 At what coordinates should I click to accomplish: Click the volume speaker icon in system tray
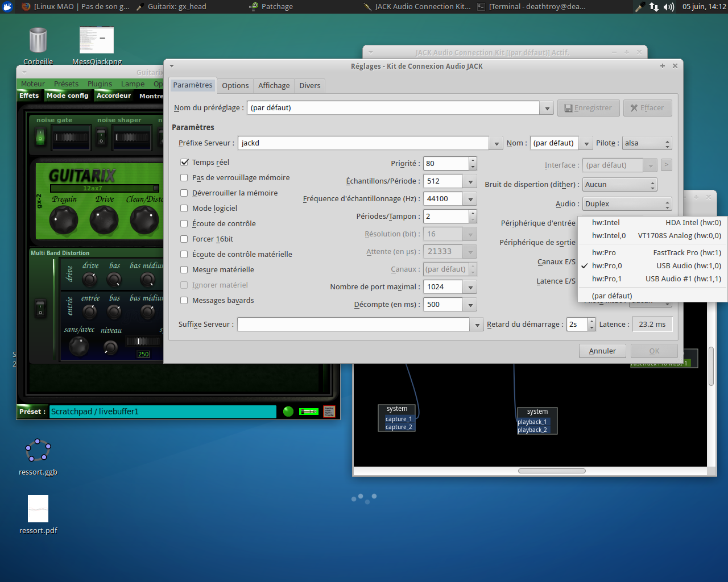click(x=669, y=7)
